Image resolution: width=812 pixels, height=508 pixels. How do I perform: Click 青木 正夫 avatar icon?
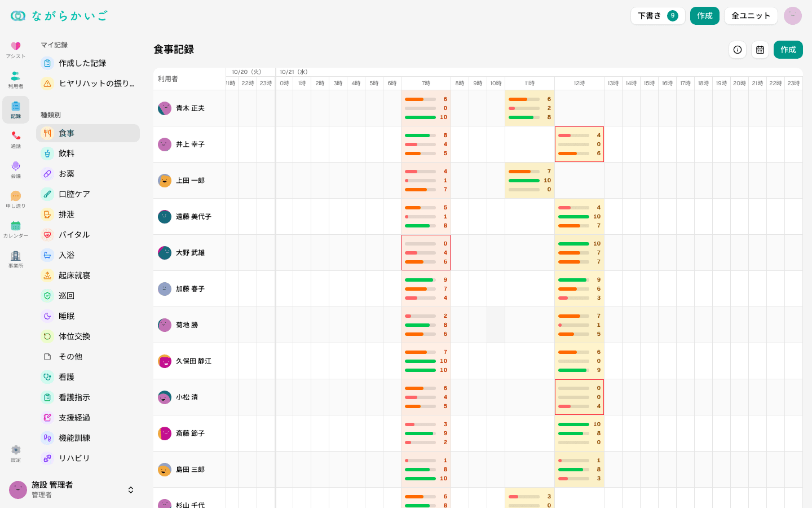point(165,108)
